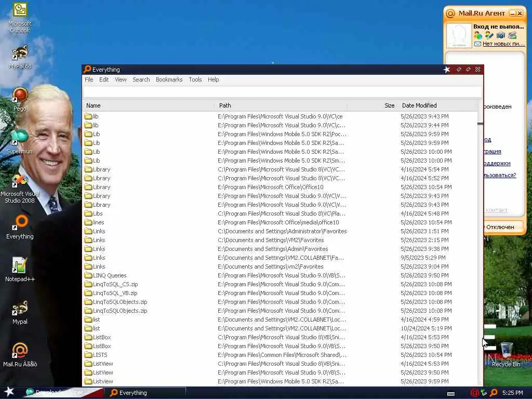Image resolution: width=532 pixels, height=399 pixels.
Task: Select the Links row dated 9/5/2023 5:29 PM
Action: 99,258
